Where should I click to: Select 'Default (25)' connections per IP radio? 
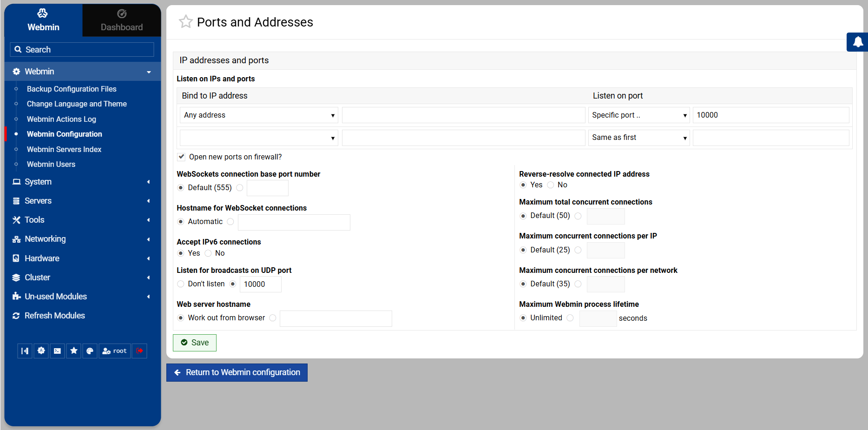pyautogui.click(x=523, y=250)
